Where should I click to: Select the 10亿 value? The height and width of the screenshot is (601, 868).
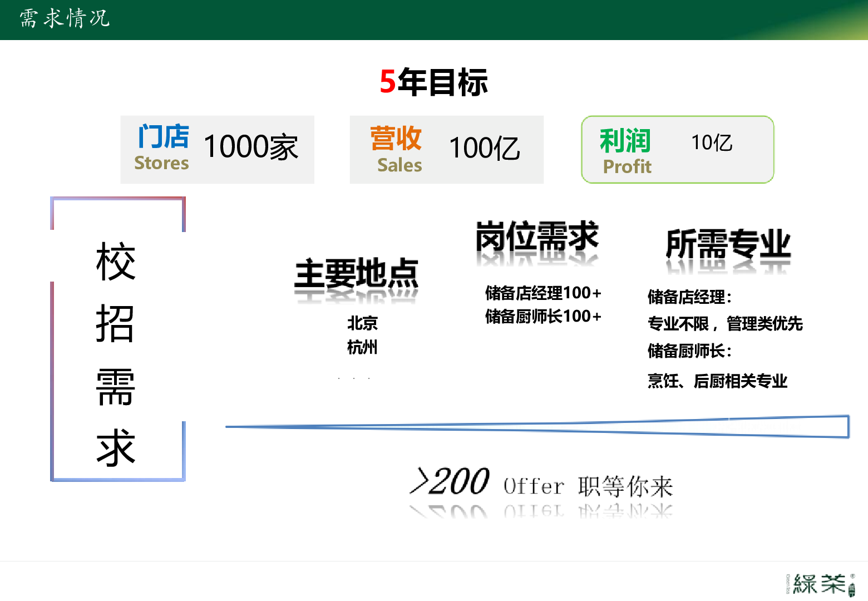(x=712, y=143)
